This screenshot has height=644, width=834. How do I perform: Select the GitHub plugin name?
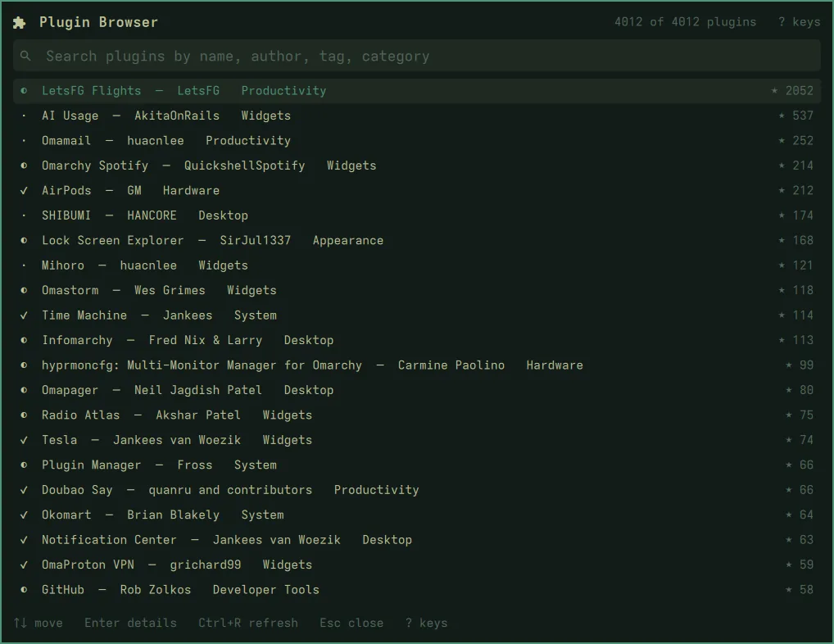point(63,590)
